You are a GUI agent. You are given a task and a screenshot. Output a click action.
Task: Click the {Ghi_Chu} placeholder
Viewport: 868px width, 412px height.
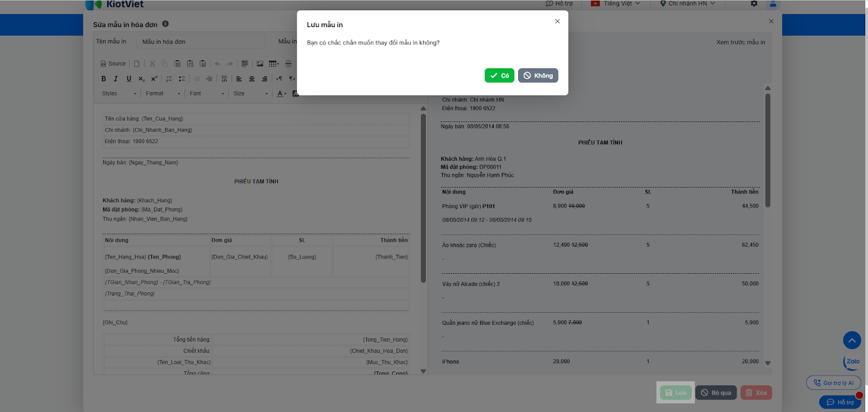[x=115, y=323]
